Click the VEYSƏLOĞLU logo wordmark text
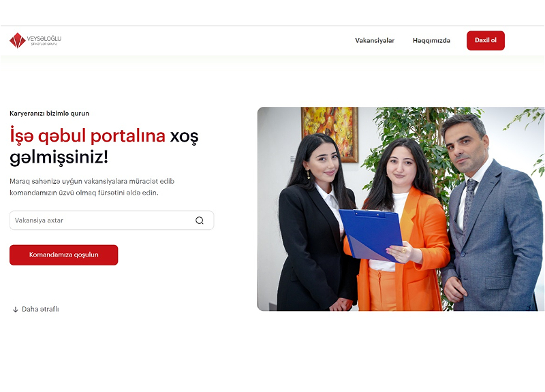 [44, 39]
